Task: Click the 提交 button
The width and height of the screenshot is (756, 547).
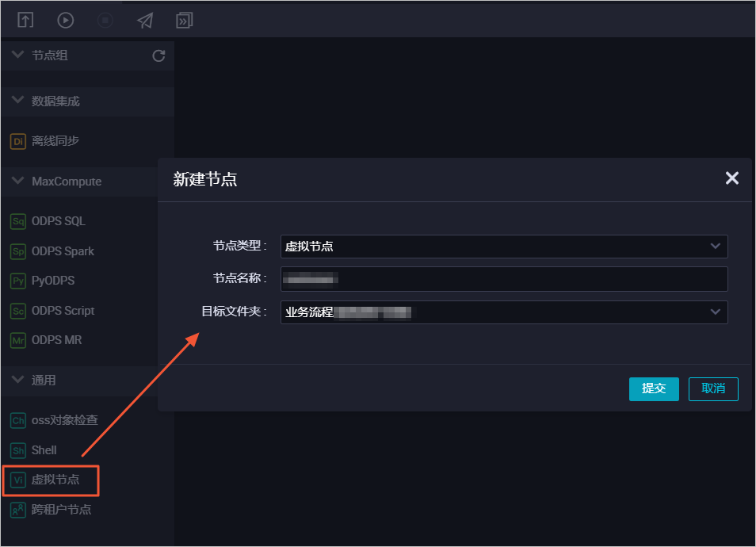Action: (654, 388)
